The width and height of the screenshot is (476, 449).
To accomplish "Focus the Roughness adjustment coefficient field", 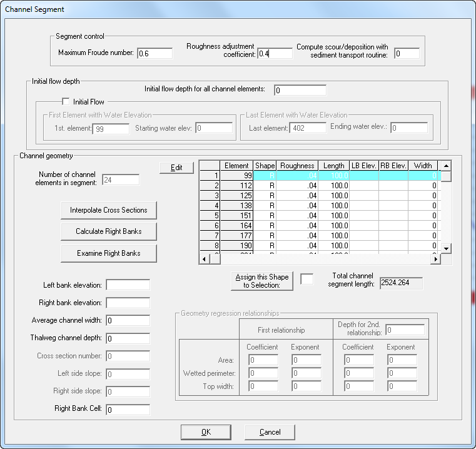I will (275, 53).
